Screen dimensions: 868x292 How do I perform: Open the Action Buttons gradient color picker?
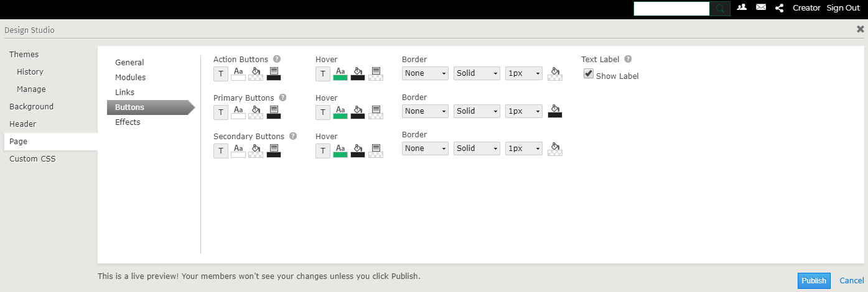(273, 74)
